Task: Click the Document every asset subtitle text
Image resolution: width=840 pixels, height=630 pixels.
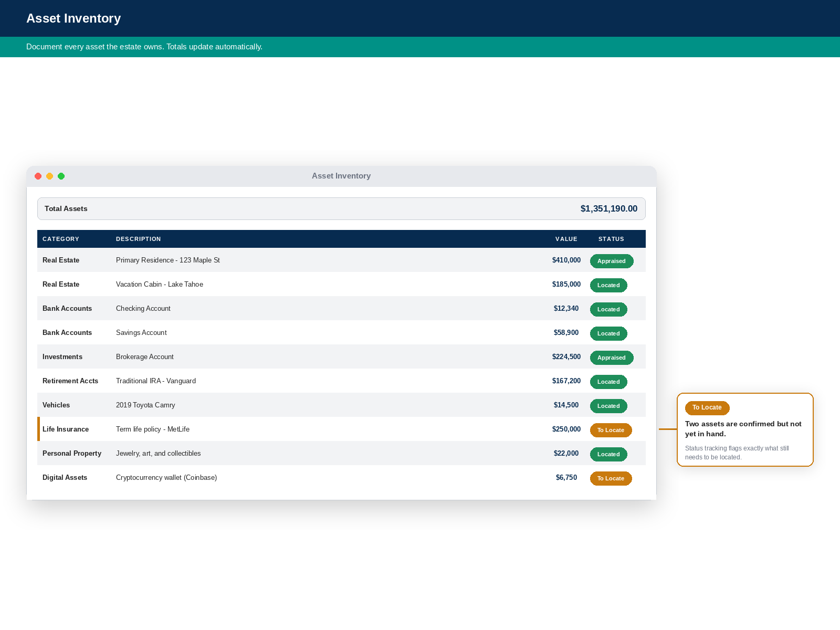Action: [x=144, y=47]
